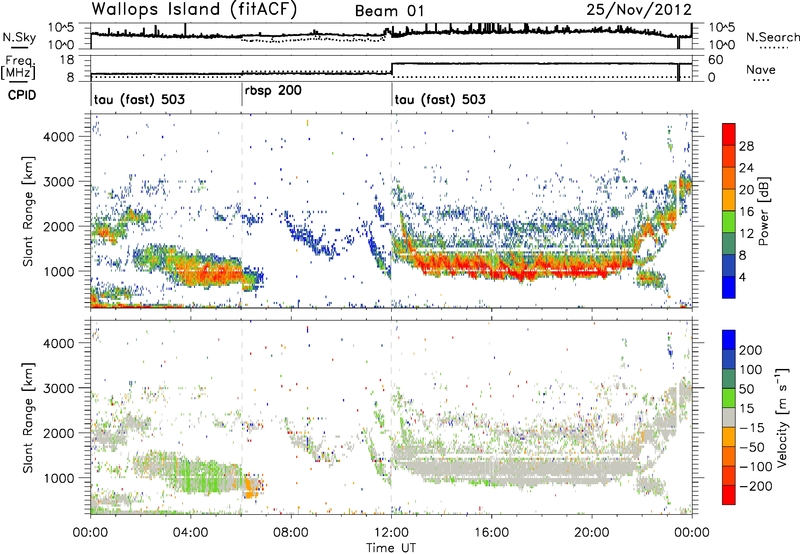Viewport: 800px width, 554px height.
Task: Click the strong red backscatter band near 16:00
Action: coord(491,267)
